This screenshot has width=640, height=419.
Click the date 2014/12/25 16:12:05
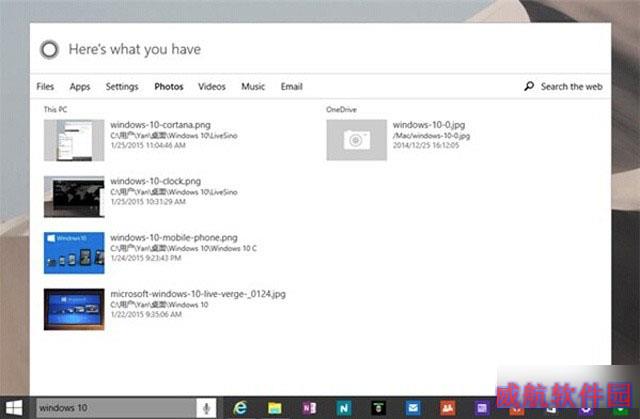(x=426, y=145)
